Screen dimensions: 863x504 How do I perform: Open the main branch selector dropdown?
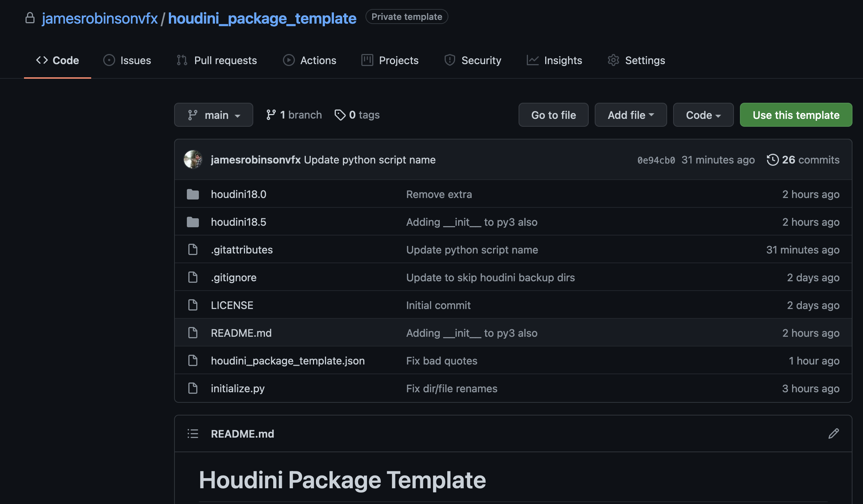213,115
